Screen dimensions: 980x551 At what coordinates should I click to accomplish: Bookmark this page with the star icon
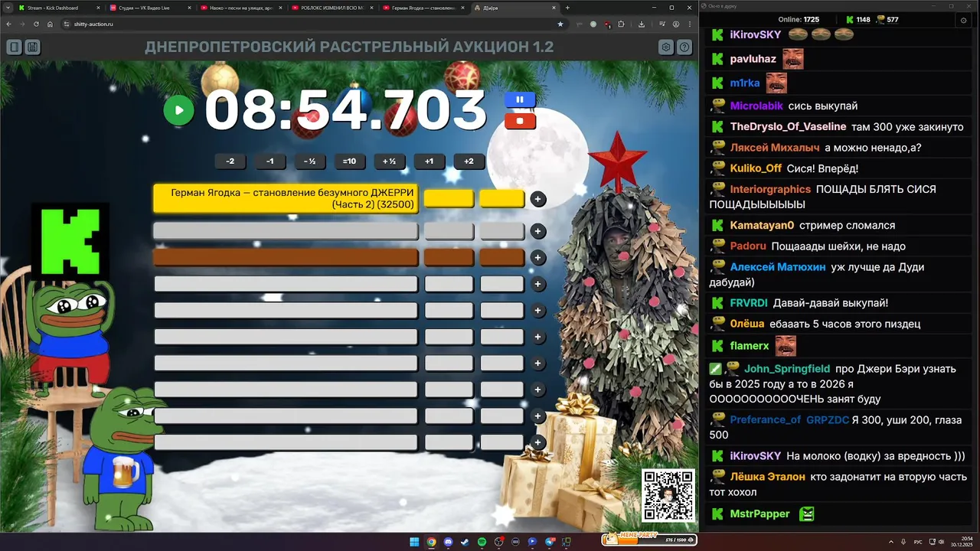pyautogui.click(x=560, y=24)
